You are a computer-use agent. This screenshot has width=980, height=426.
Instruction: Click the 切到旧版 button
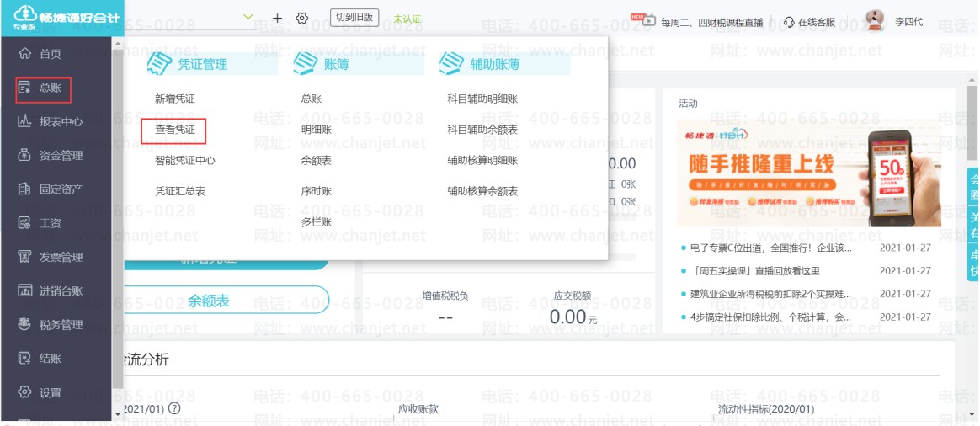(x=354, y=18)
